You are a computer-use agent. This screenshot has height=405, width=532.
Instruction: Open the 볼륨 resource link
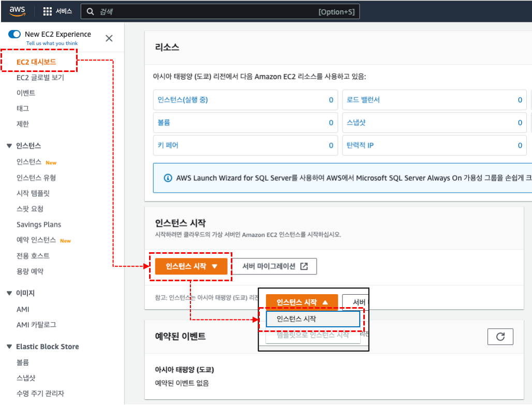[x=164, y=123]
